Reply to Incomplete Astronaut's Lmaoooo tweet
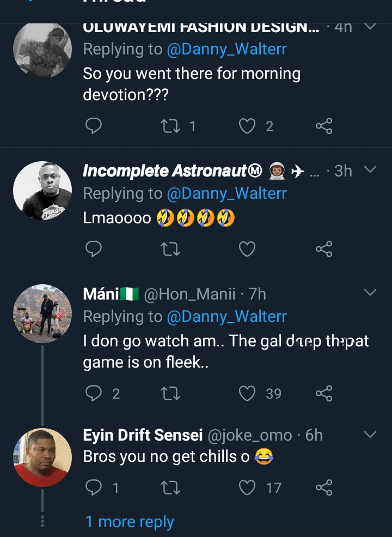392x537 pixels. pos(94,249)
